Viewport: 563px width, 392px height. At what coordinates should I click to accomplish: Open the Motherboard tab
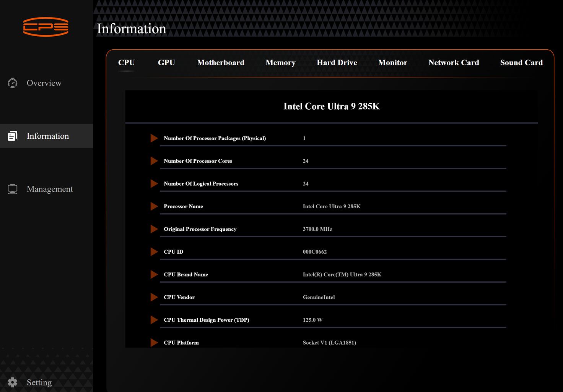(221, 63)
